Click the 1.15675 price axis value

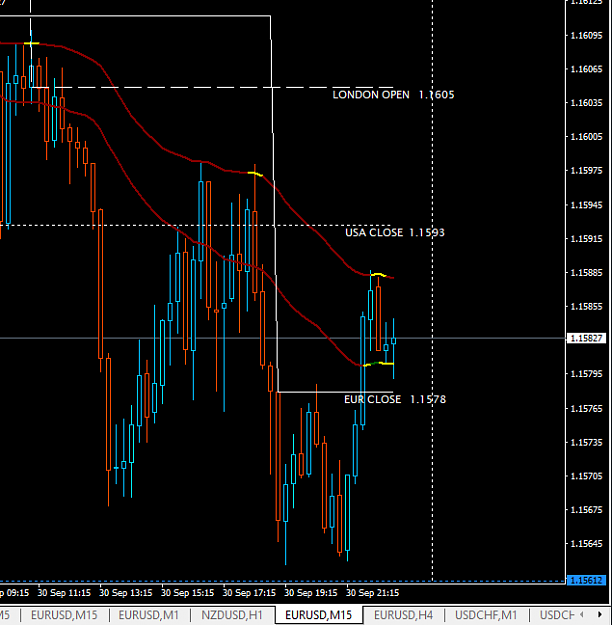(586, 510)
